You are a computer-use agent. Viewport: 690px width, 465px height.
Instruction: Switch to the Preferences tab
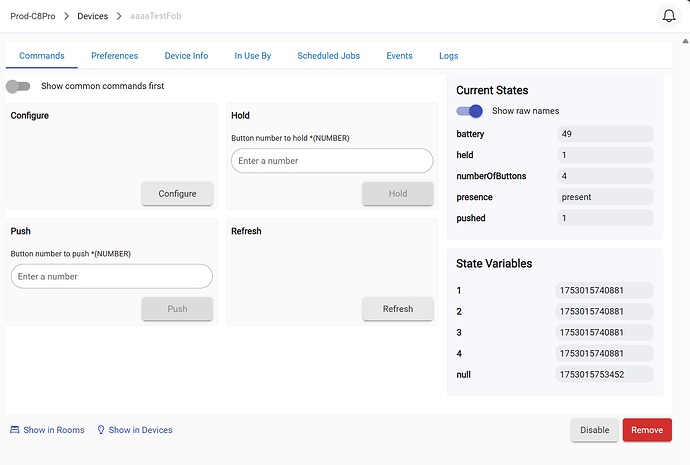pos(114,56)
